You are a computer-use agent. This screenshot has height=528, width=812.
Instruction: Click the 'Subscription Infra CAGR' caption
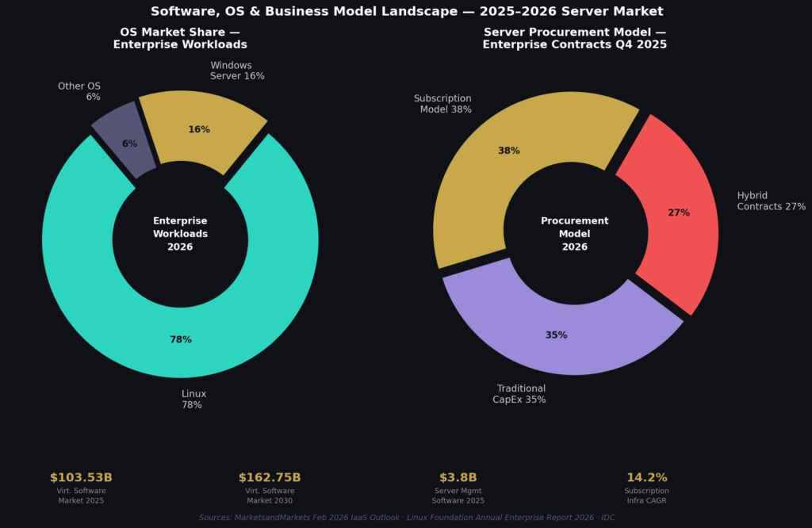coord(647,495)
